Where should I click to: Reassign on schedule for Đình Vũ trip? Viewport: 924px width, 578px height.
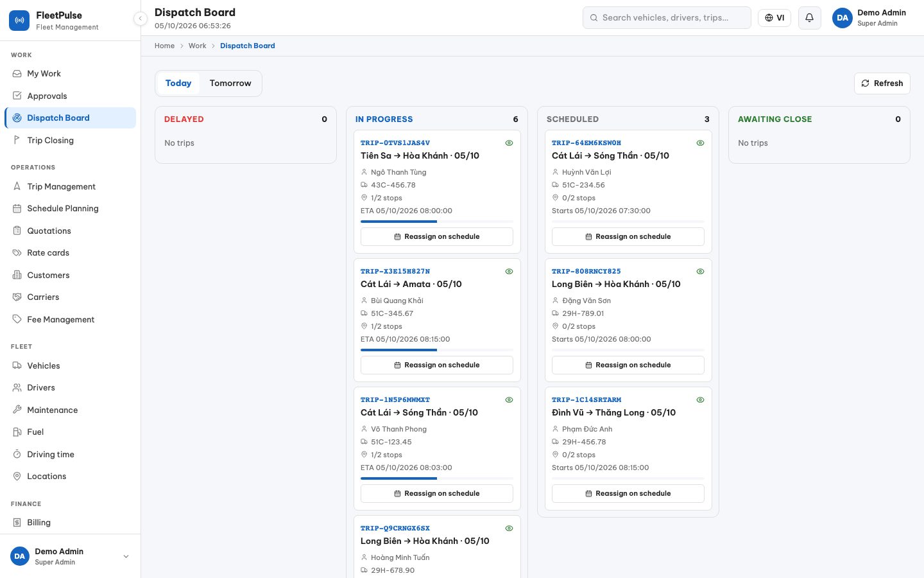[x=628, y=493]
